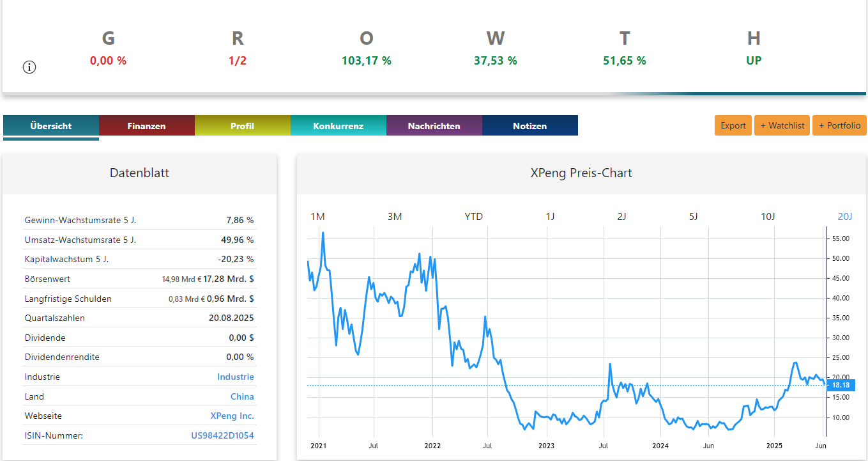This screenshot has width=868, height=461.
Task: Click the Umsatz-Wachstumsrate value 49,96 %
Action: pyautogui.click(x=238, y=240)
